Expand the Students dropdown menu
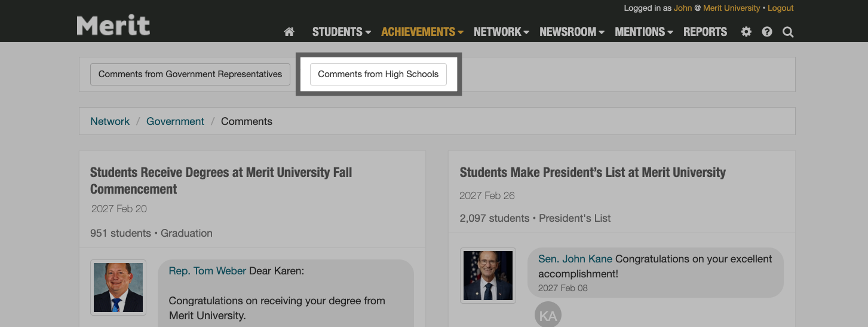 (342, 32)
